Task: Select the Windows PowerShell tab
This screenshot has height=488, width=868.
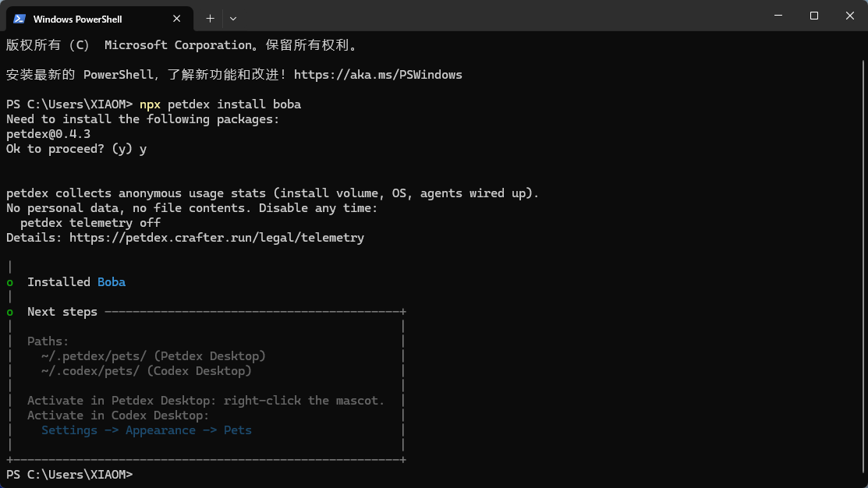Action: (x=100, y=19)
